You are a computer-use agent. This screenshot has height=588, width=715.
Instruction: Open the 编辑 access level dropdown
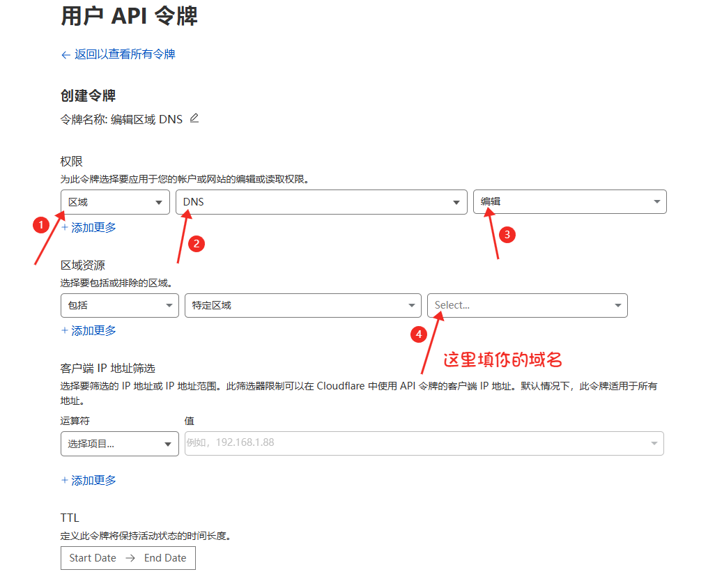(569, 202)
